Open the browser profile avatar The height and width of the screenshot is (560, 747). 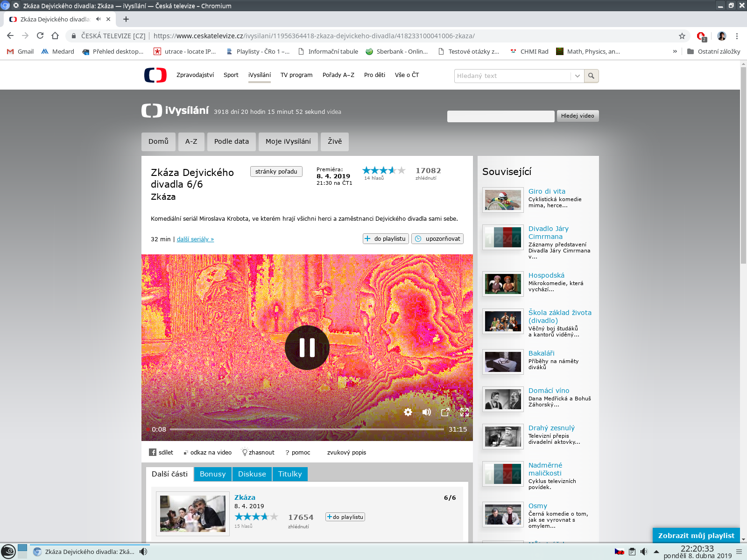722,36
